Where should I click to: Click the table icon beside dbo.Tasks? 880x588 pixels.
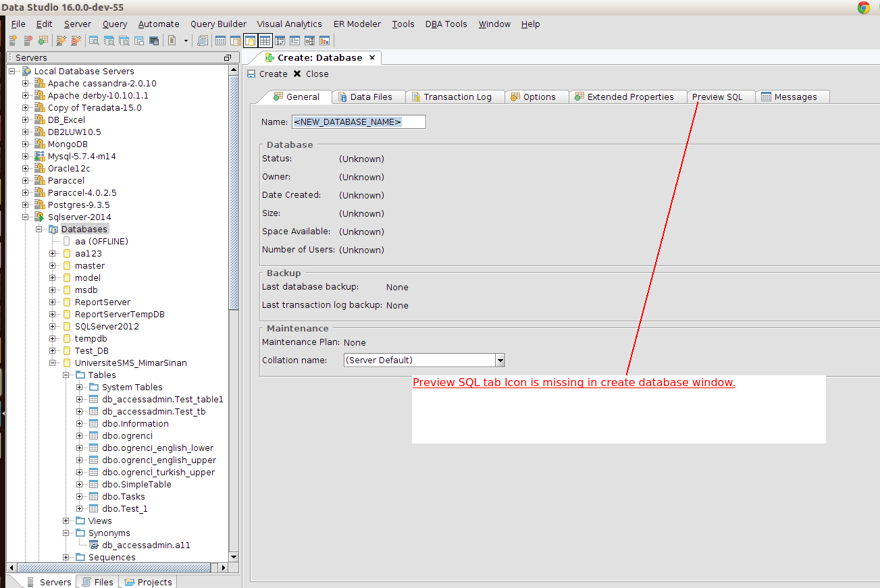click(95, 496)
